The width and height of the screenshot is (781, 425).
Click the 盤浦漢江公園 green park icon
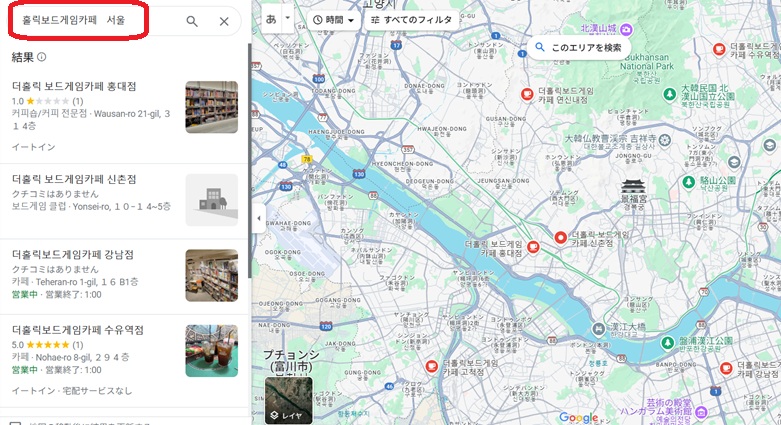coord(667,343)
